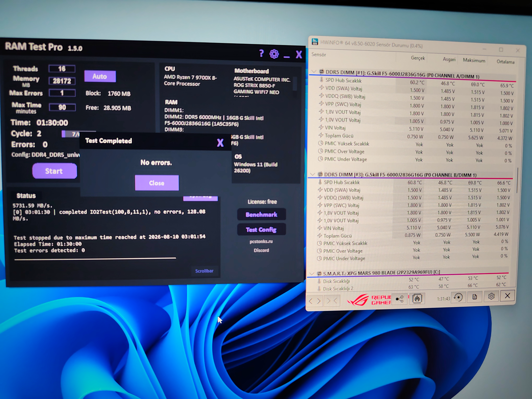The image size is (532, 399).
Task: Click the Sensör column header
Action: tap(319, 55)
